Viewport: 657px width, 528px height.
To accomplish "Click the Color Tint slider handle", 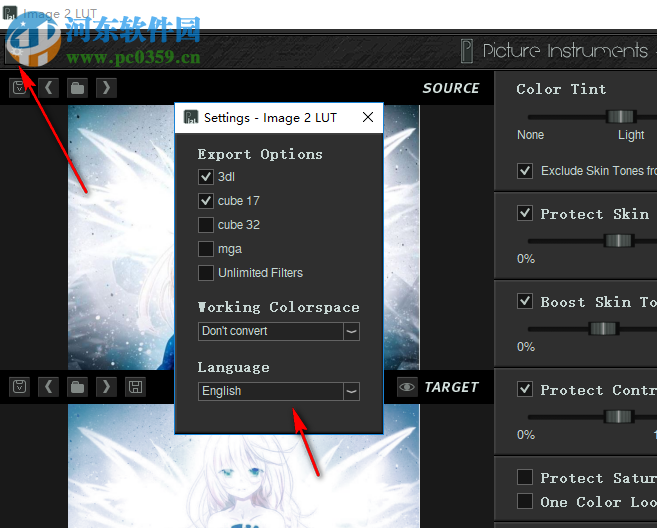I will 621,116.
